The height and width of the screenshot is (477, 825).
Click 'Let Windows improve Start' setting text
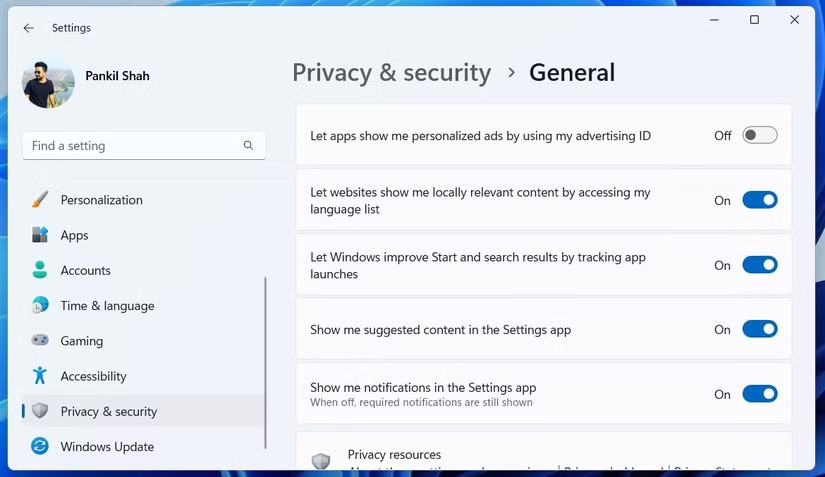478,265
